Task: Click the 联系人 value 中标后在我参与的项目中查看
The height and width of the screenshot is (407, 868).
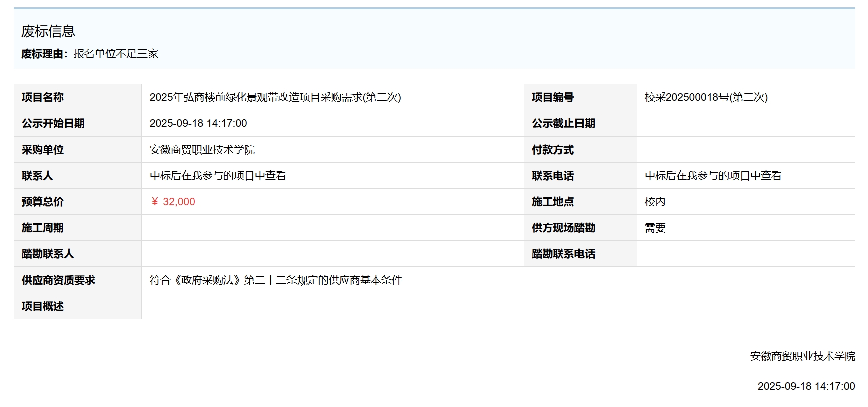Action: click(218, 176)
